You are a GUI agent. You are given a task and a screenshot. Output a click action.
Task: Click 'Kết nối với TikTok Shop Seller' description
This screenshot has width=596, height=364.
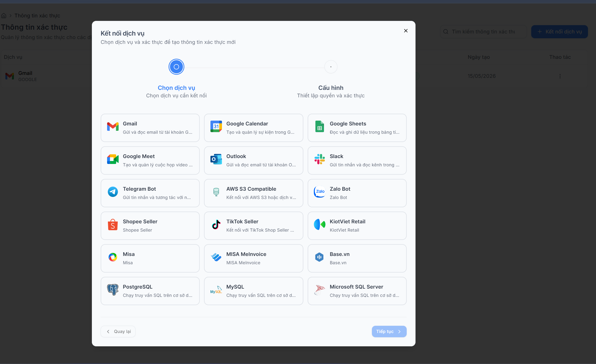pos(260,230)
